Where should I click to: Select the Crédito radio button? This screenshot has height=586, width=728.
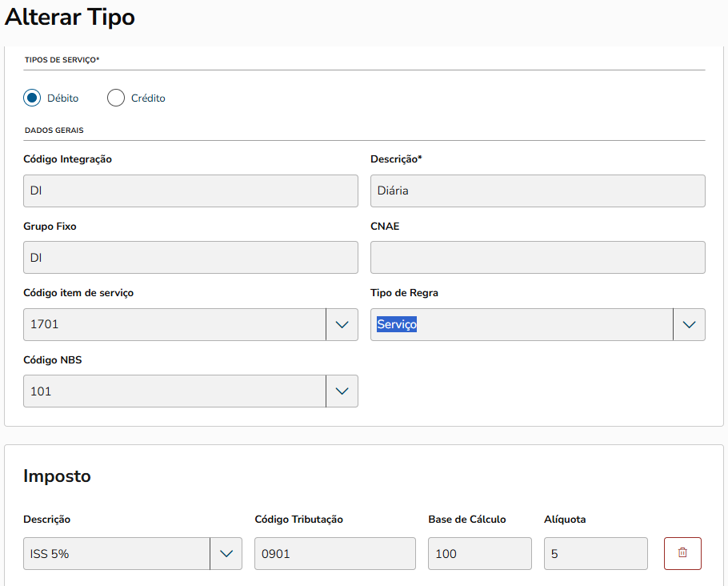pos(116,98)
